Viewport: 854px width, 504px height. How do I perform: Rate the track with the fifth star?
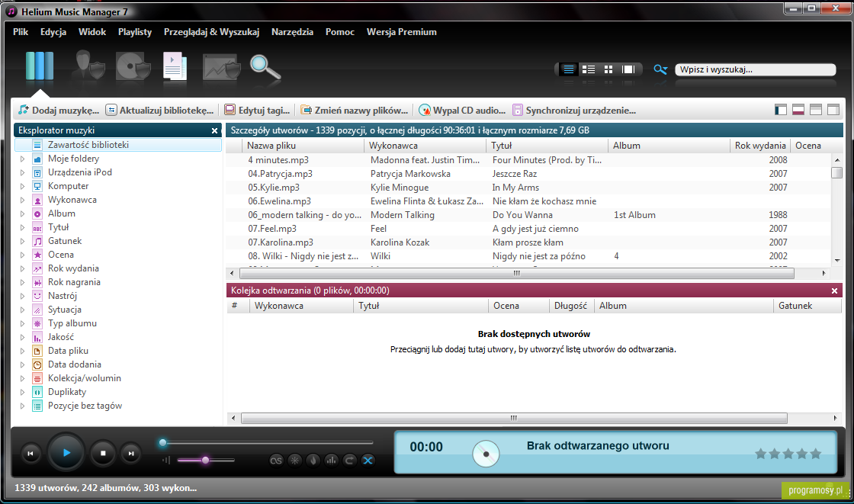815,454
